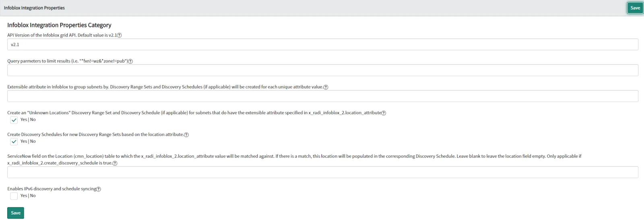The height and width of the screenshot is (221, 644).
Task: Open help icon for IPv6 discovery setting
Action: click(x=99, y=189)
